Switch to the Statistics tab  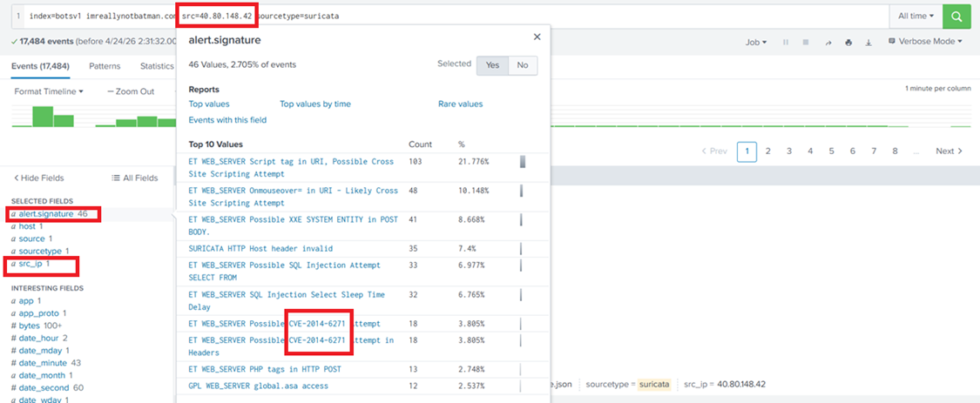[x=157, y=65]
